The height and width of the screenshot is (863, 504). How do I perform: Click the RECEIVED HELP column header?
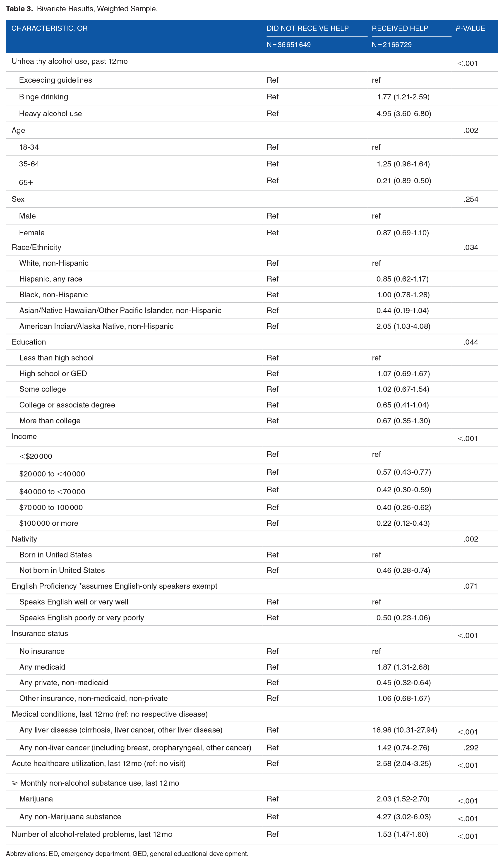pos(400,29)
